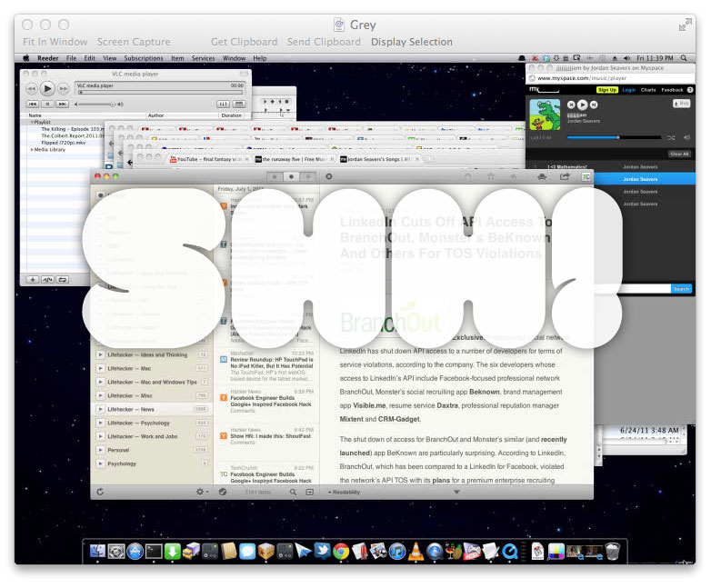
Task: Toggle shuffle in Myspace player
Action: [671, 137]
